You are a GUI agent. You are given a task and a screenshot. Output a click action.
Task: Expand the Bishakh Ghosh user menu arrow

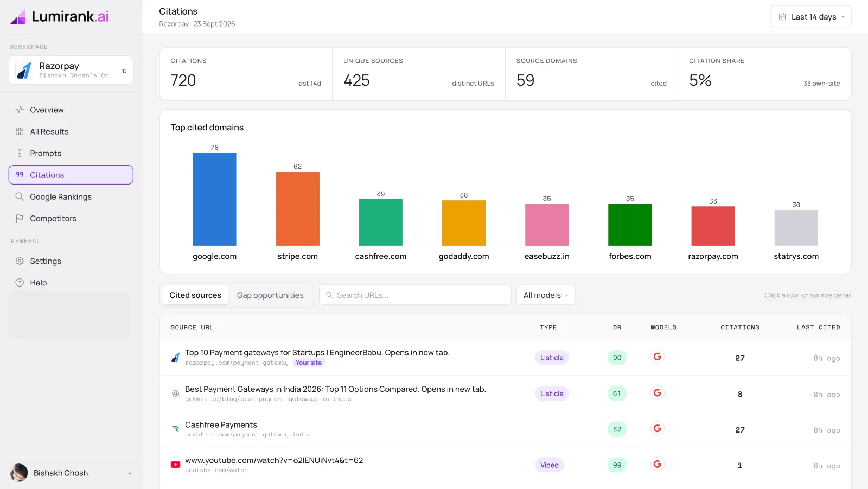[130, 473]
